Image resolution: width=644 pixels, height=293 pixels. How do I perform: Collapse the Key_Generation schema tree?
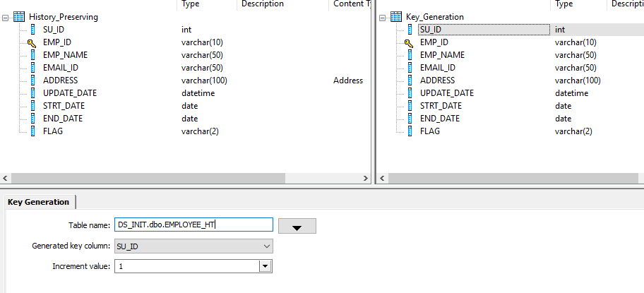click(x=383, y=18)
